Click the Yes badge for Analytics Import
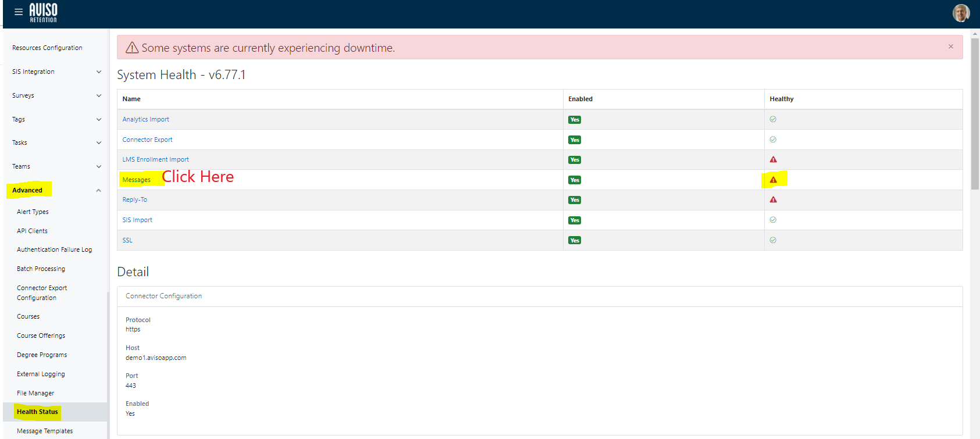This screenshot has width=980, height=439. pos(575,120)
